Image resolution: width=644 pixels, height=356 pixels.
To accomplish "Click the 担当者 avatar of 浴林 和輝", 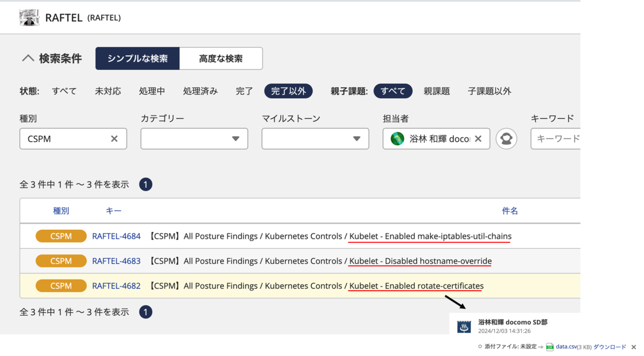I will click(397, 139).
